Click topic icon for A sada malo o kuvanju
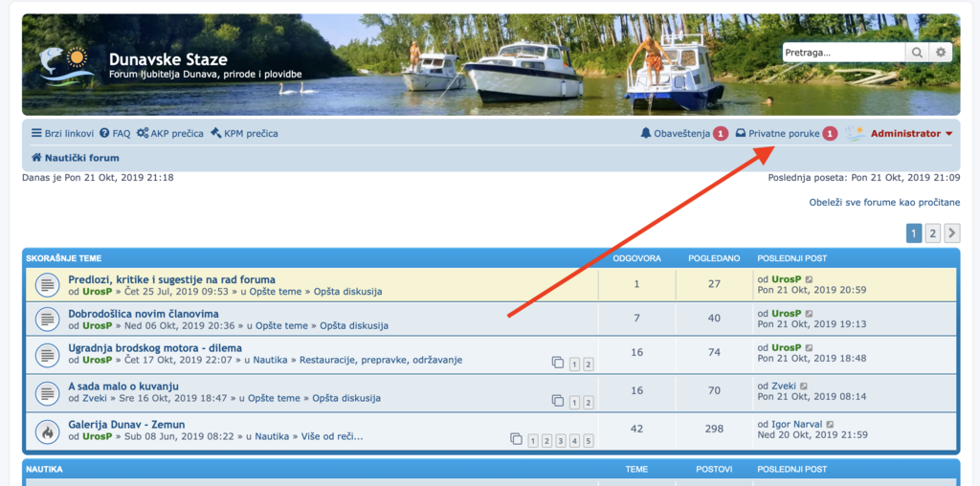 pos(46,392)
